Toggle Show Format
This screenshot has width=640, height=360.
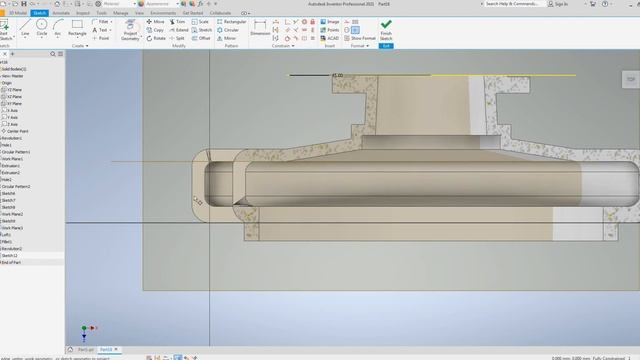[x=360, y=38]
